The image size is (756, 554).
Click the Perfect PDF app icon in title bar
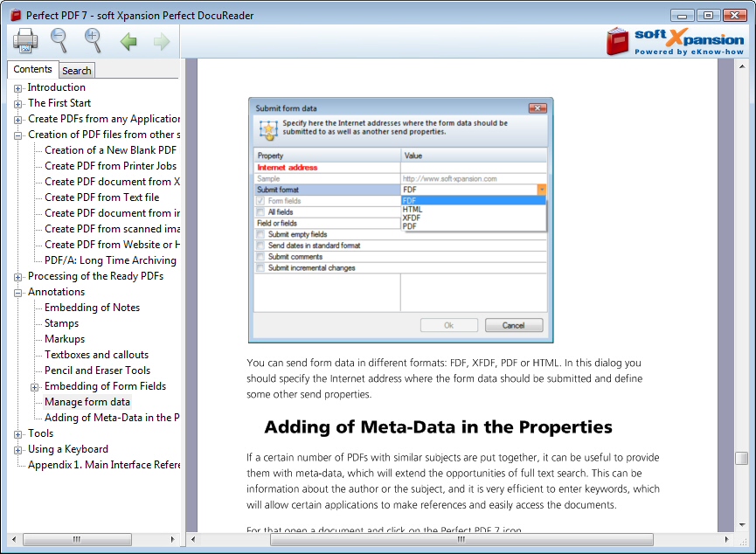pos(15,15)
